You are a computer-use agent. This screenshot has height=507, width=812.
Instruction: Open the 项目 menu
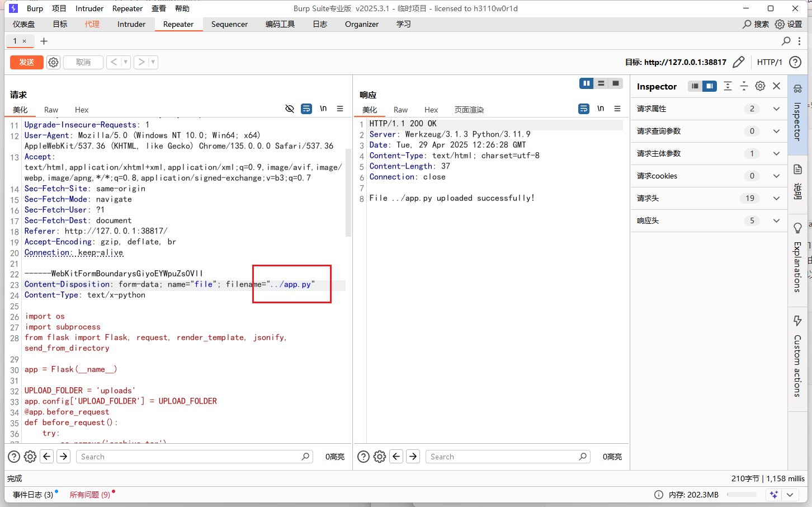tap(59, 8)
